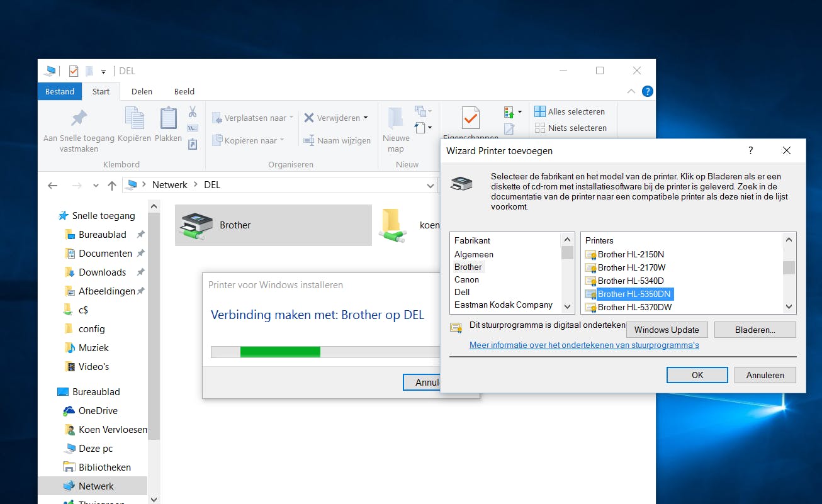The width and height of the screenshot is (822, 504).
Task: Click the scissors cut icon in ribbon
Action: pyautogui.click(x=193, y=112)
